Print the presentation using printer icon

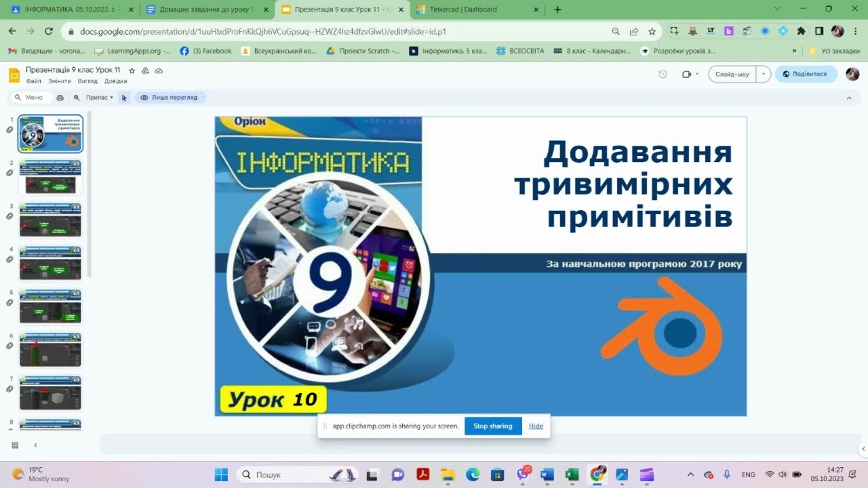60,98
